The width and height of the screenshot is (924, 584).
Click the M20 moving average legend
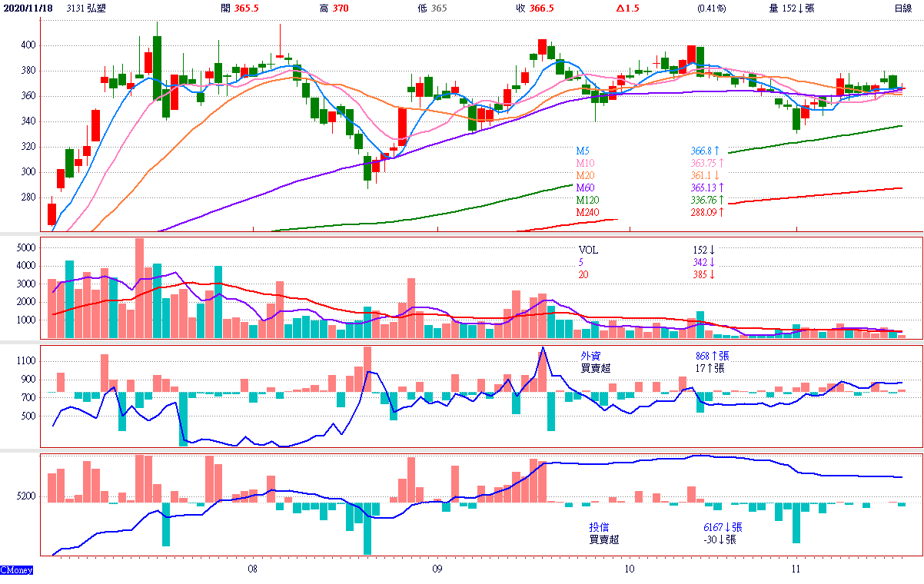click(587, 176)
